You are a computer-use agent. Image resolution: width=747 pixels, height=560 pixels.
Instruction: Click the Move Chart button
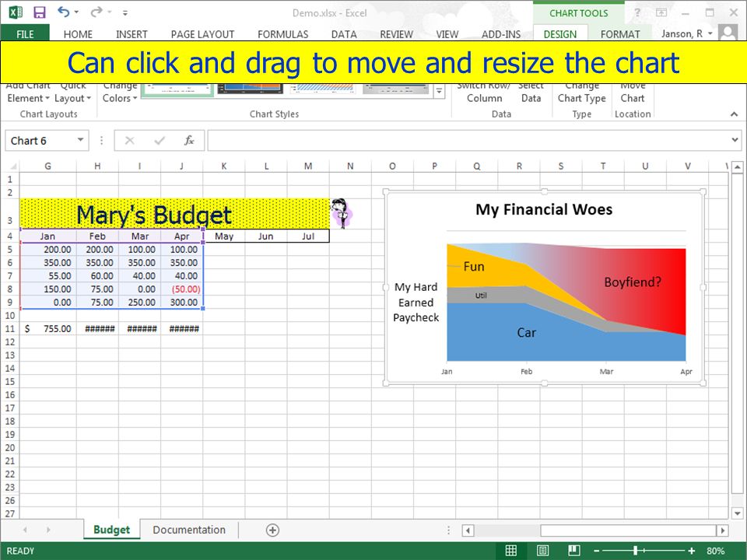point(632,93)
